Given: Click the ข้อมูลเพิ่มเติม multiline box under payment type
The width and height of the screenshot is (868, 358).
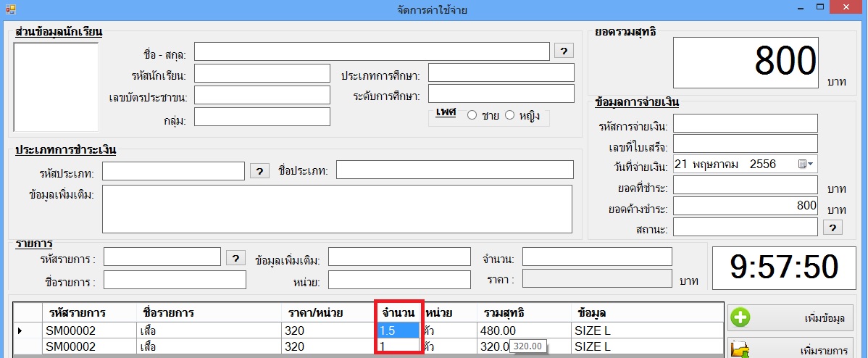Looking at the screenshot, I should 337,209.
